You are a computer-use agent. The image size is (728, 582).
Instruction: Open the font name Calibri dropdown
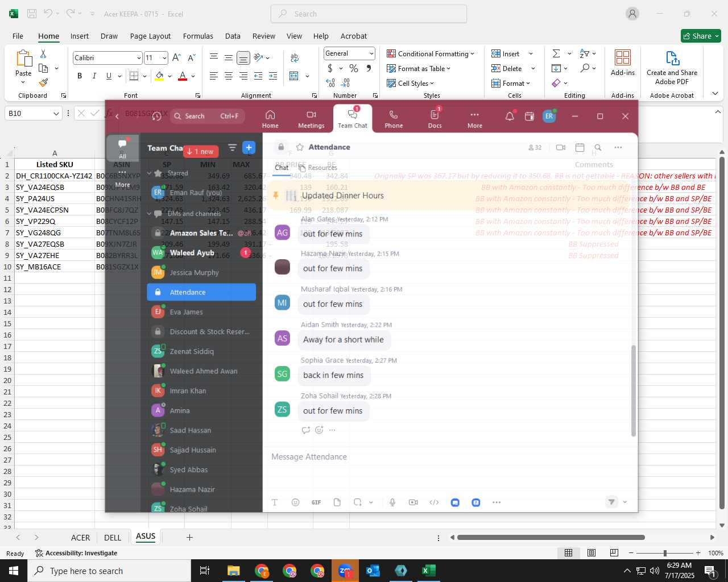[139, 58]
